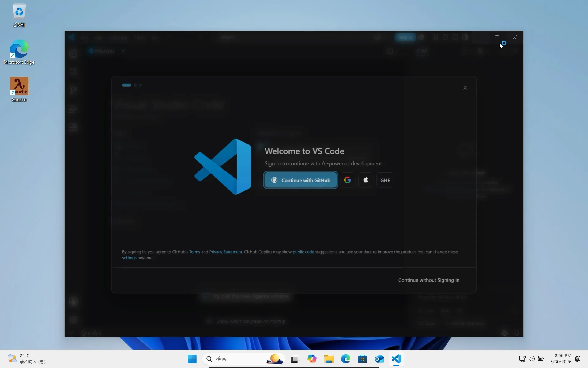Screen dimensions: 588x368
Task: Click Continue with GitHub button
Action: (x=300, y=180)
